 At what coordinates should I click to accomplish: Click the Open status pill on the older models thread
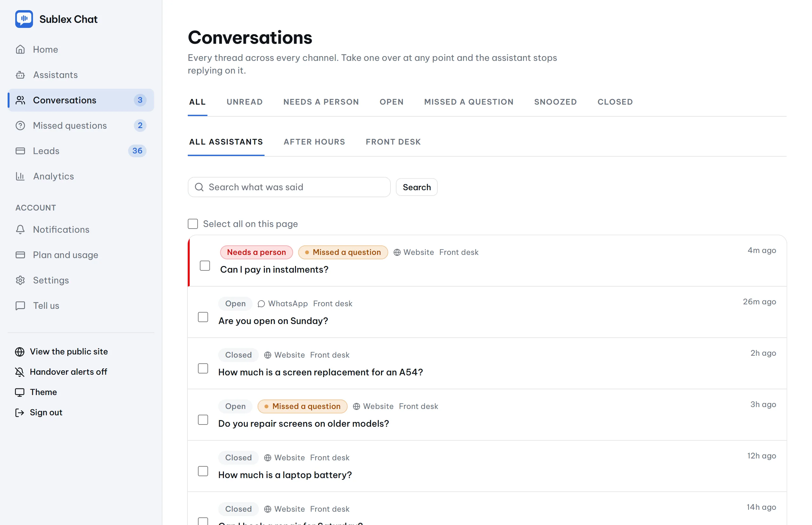pyautogui.click(x=235, y=406)
